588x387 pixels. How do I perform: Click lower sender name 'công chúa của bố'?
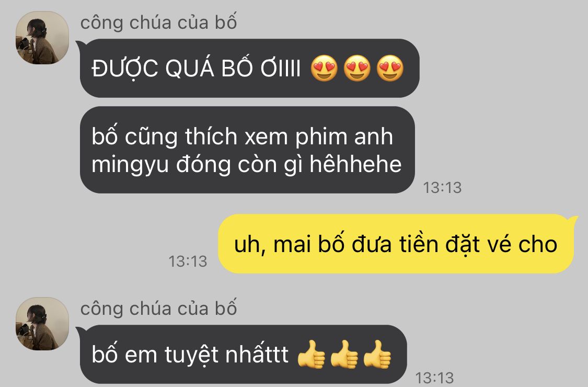[158, 309]
